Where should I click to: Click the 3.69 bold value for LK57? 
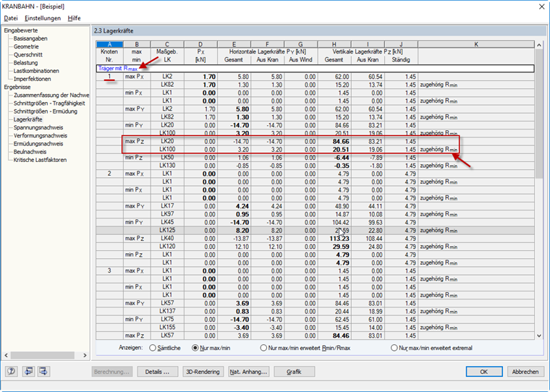234,303
